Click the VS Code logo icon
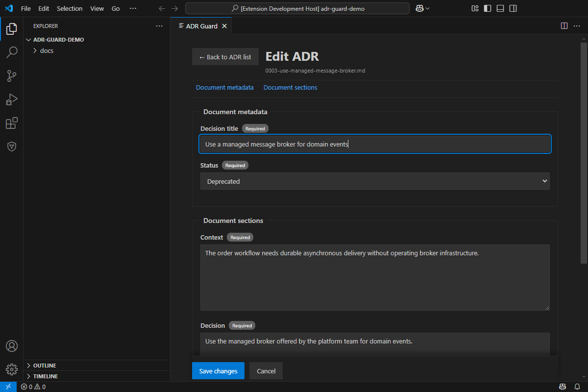 tap(8, 8)
